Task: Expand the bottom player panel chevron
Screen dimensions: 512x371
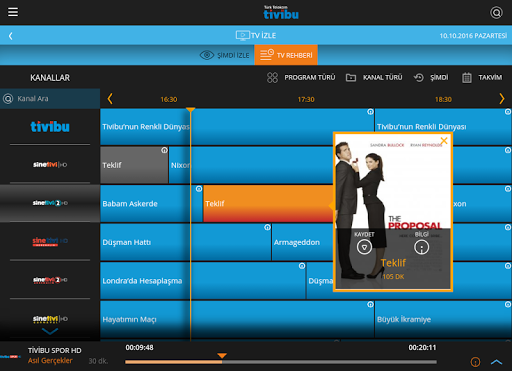Action: tap(496, 362)
